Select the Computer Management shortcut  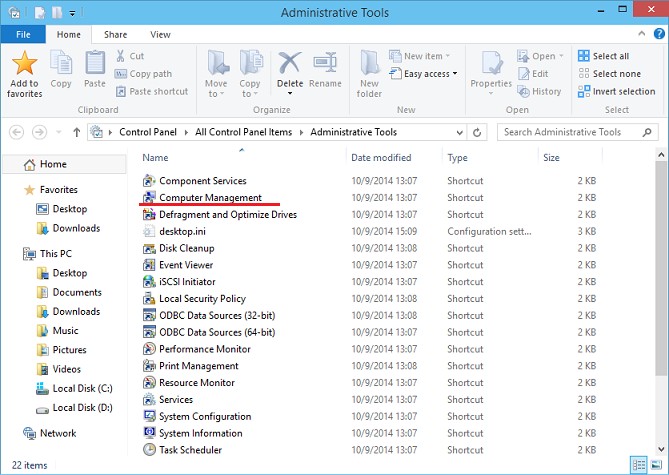[210, 198]
